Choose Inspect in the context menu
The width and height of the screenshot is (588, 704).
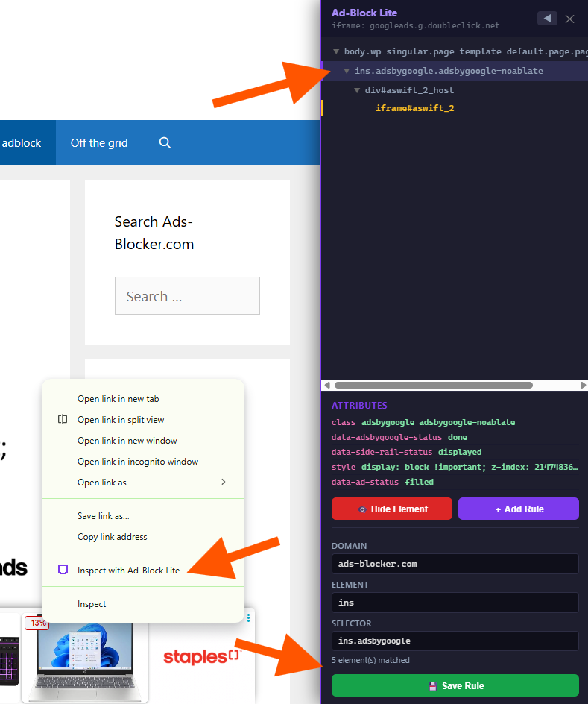pyautogui.click(x=143, y=604)
